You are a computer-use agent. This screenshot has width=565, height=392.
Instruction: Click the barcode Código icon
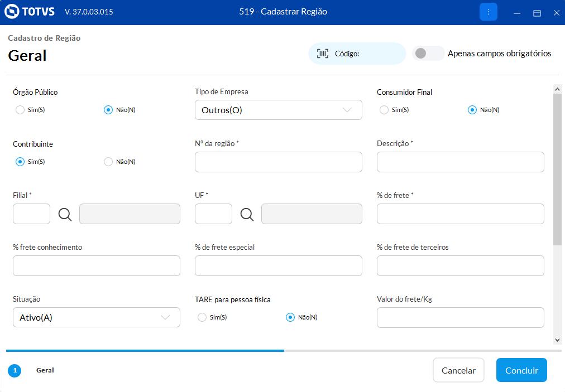[323, 54]
